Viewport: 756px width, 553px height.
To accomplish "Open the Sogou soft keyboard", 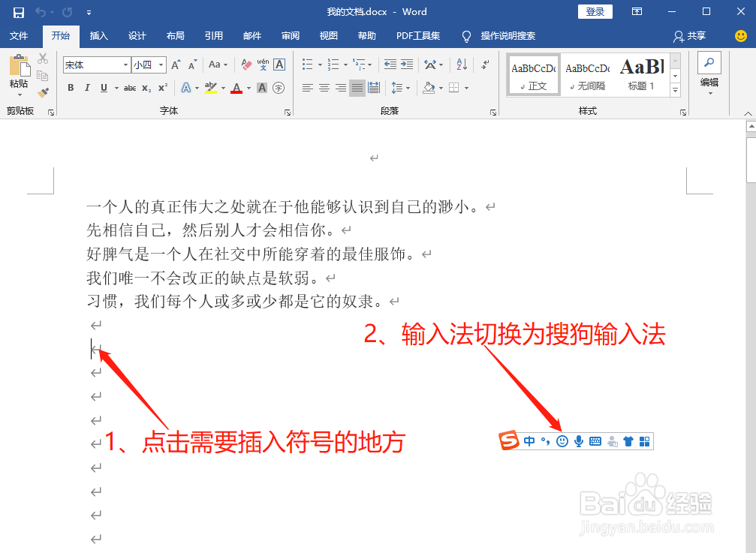I will 595,441.
